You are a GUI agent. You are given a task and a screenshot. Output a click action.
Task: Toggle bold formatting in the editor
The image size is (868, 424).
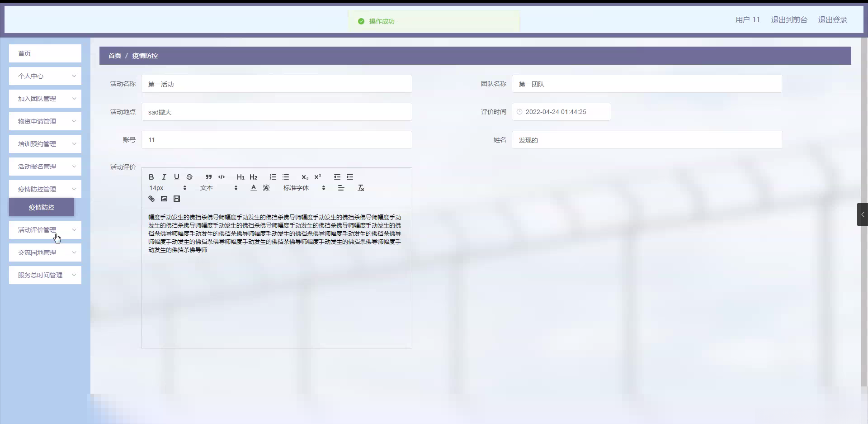click(151, 177)
